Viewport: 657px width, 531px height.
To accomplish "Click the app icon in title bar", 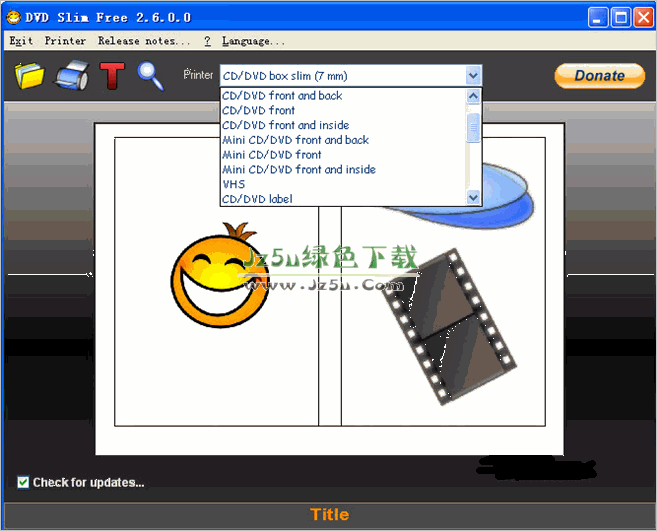I will pos(13,17).
